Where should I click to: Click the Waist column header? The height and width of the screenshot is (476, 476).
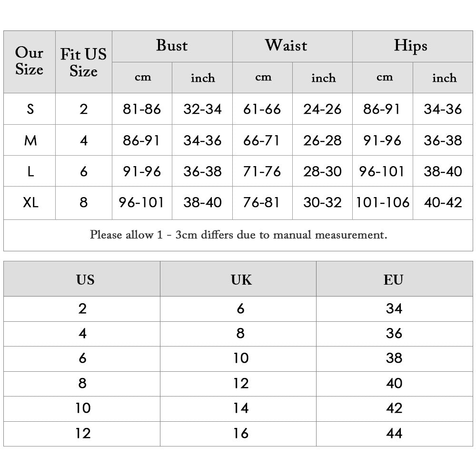pyautogui.click(x=286, y=46)
